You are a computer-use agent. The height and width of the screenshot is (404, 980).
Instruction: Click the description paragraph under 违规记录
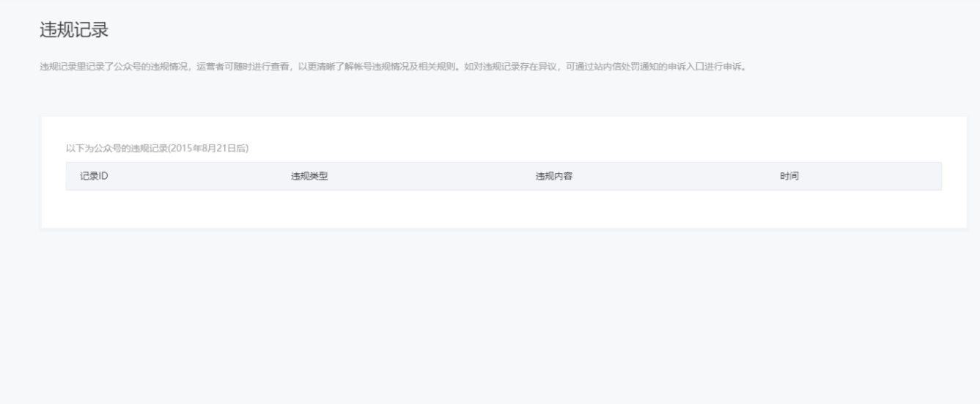(393, 67)
